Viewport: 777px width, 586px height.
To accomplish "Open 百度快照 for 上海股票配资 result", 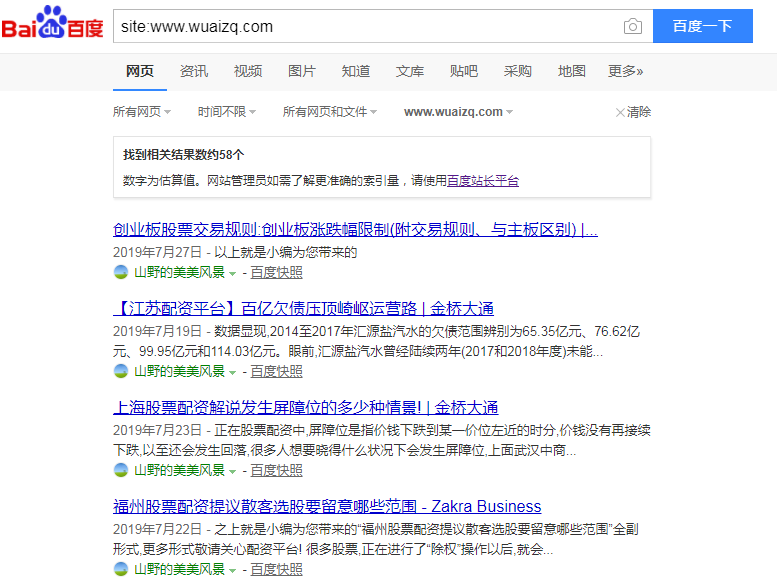I will coord(277,470).
